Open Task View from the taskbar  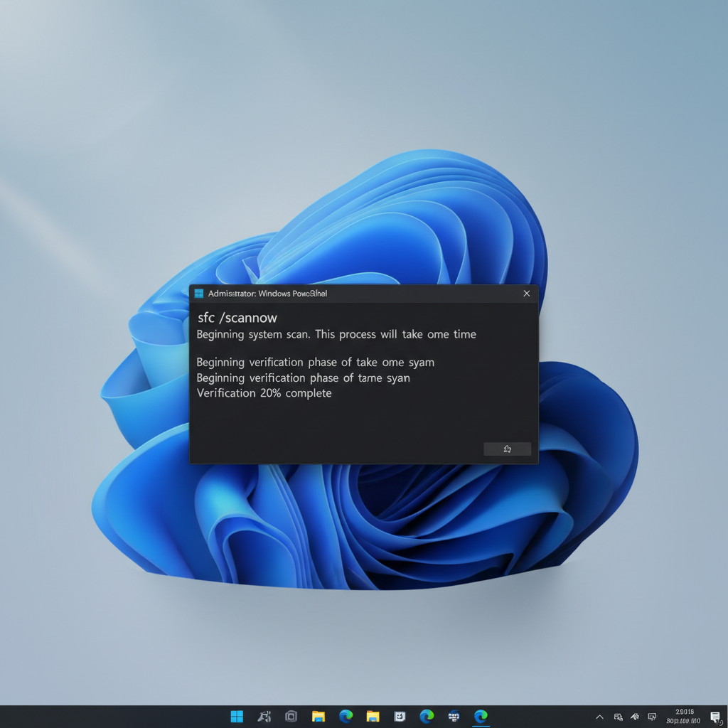(x=291, y=717)
